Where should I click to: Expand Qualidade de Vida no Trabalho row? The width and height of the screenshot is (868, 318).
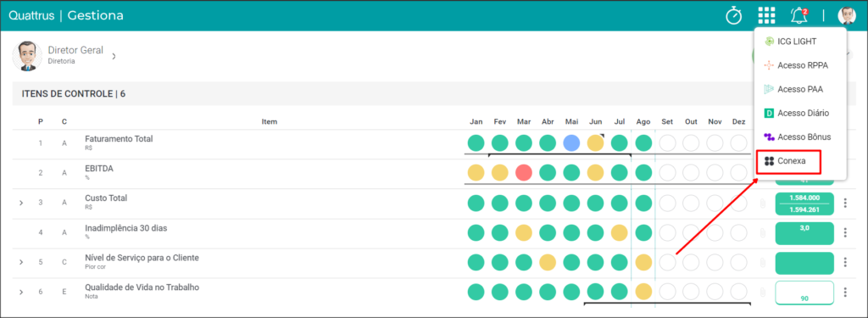(21, 292)
